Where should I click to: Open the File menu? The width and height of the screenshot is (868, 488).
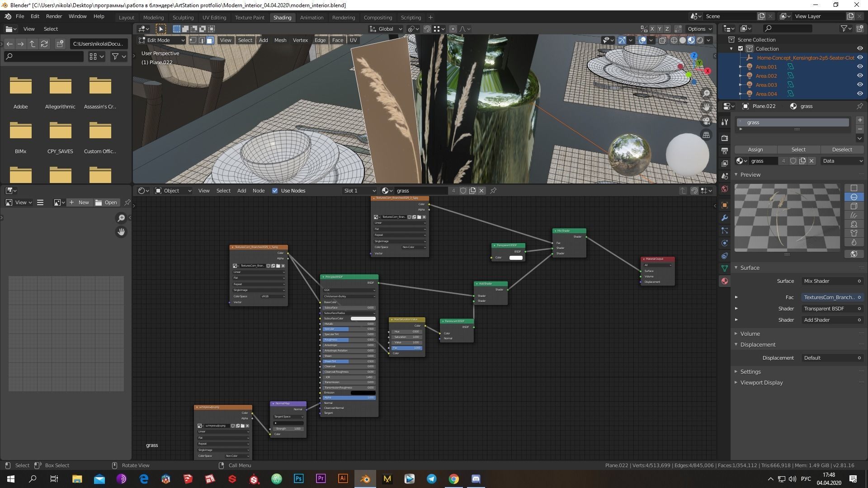click(20, 16)
